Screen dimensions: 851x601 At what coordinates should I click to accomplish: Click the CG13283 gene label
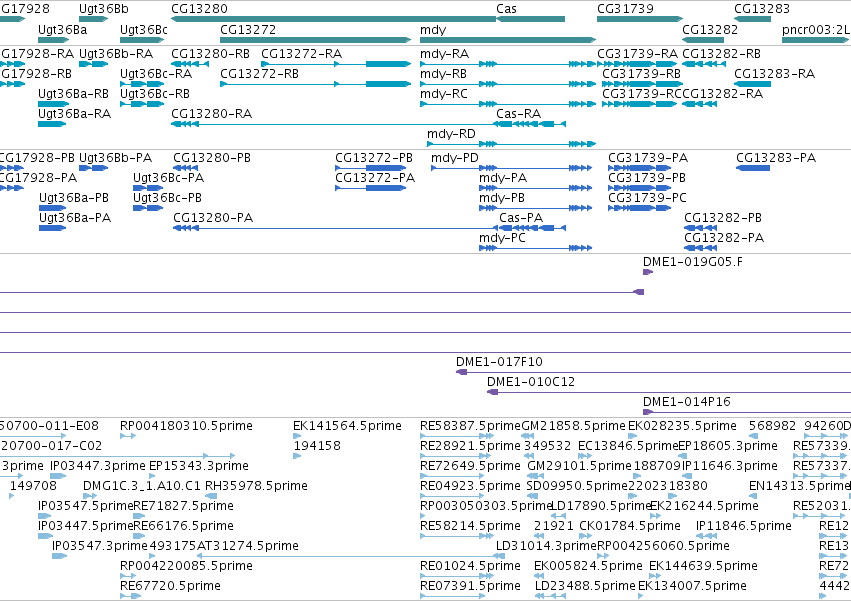click(762, 9)
